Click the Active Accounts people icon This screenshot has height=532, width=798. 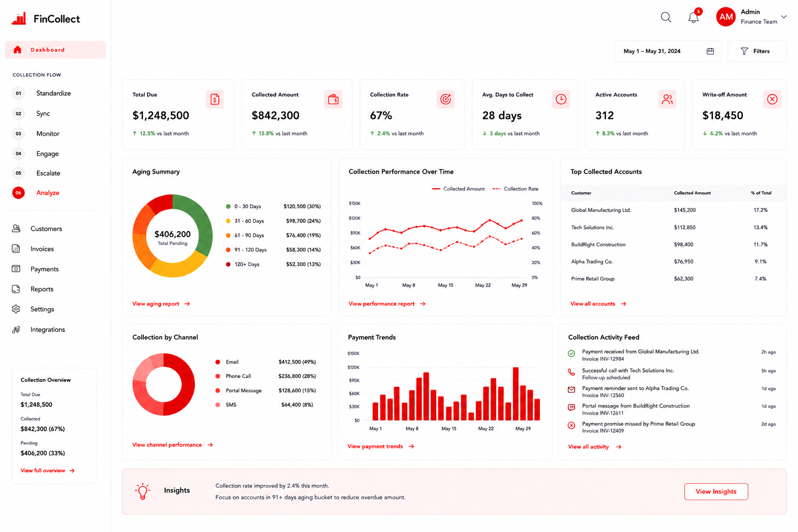tap(668, 99)
